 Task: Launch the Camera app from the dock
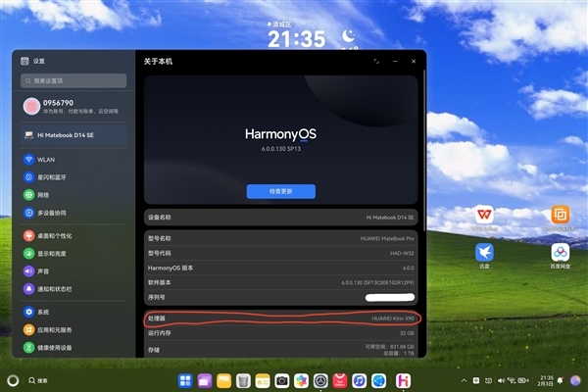point(282,381)
